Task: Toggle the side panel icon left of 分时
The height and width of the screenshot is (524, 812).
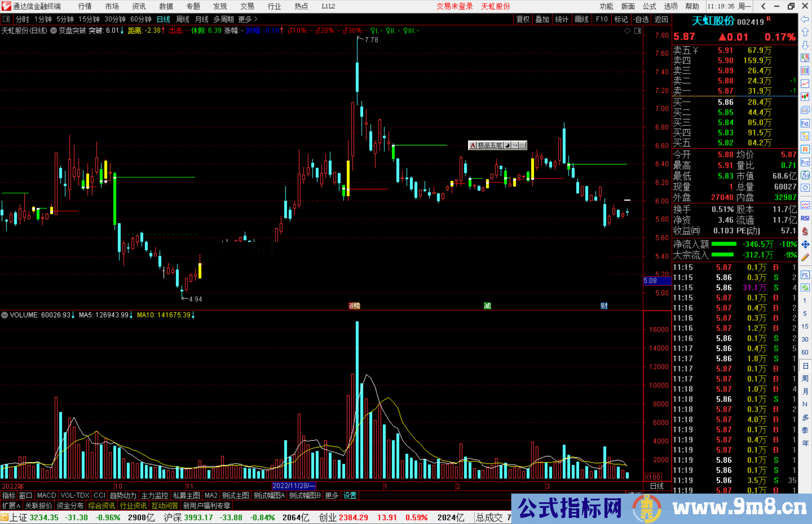Action: coord(6,19)
